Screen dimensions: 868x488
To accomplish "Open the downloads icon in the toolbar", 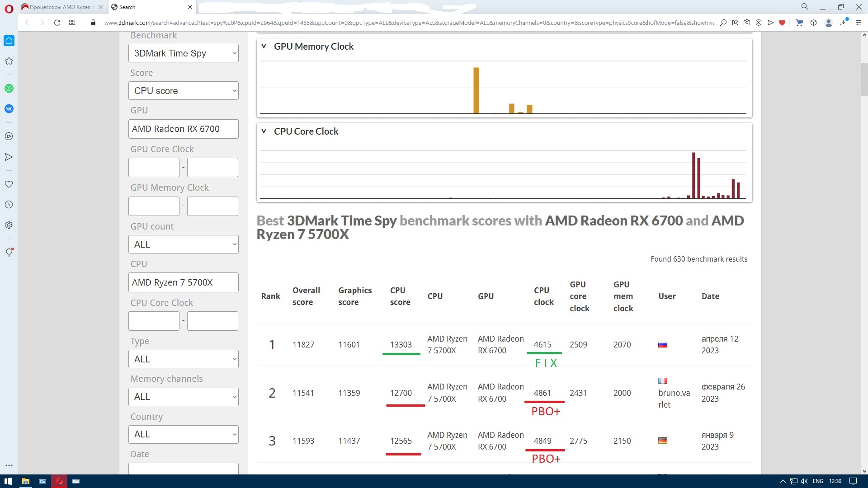I will [844, 23].
